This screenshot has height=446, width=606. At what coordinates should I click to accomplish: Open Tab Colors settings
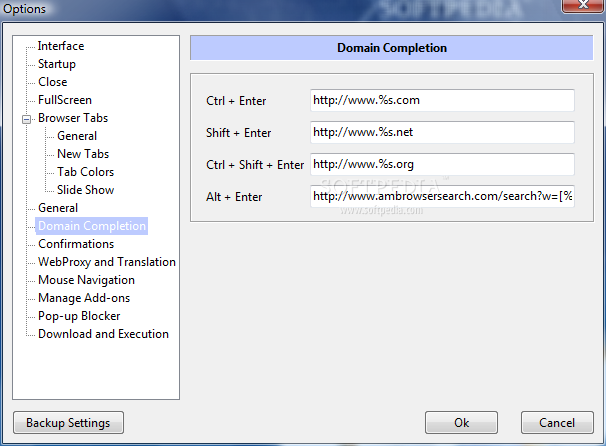click(85, 172)
